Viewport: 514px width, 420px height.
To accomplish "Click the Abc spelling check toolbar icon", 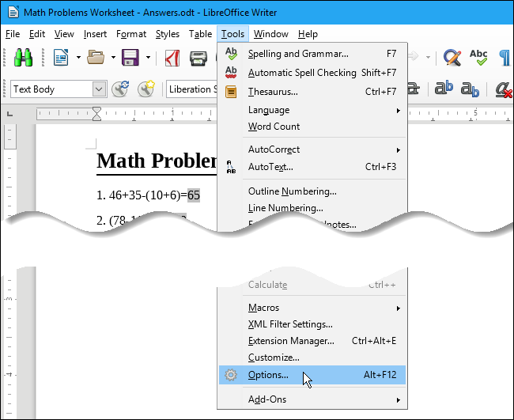I will (478, 58).
